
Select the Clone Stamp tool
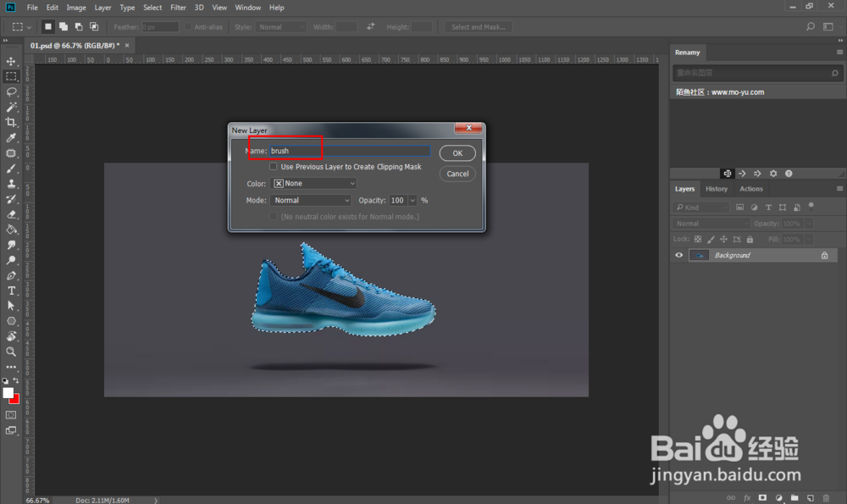pyautogui.click(x=11, y=184)
